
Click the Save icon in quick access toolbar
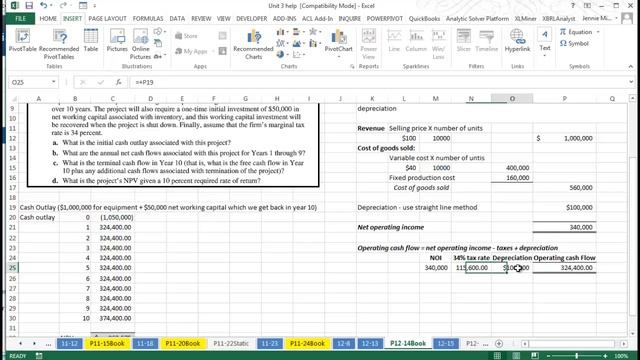[29, 6]
